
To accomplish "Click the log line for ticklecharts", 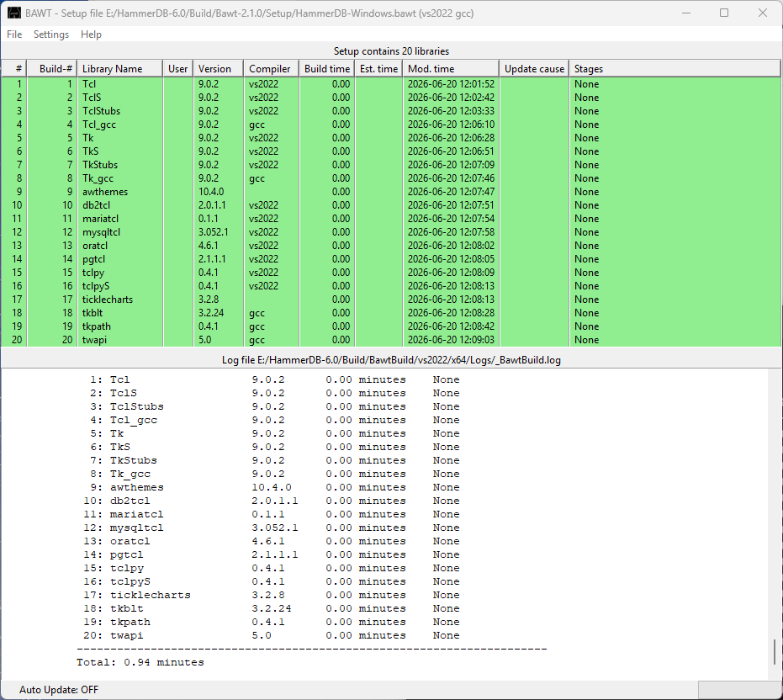I will click(271, 595).
